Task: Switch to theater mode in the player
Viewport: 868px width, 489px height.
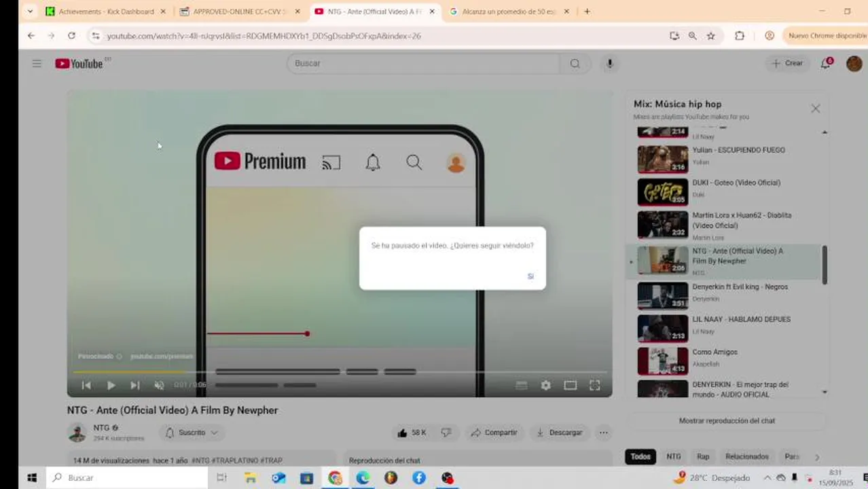Action: 570,385
